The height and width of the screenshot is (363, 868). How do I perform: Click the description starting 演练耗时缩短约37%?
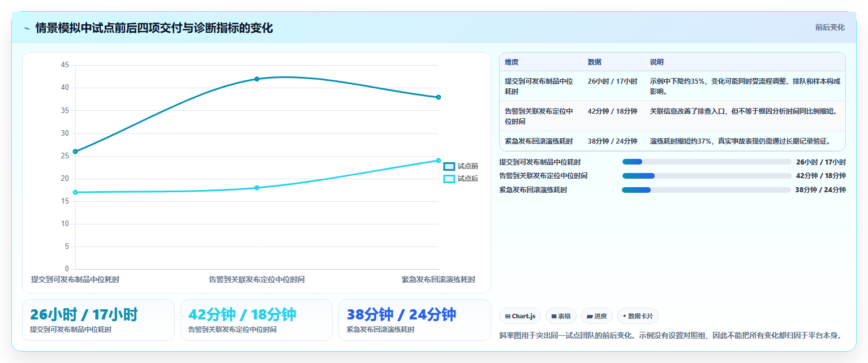[x=740, y=141]
